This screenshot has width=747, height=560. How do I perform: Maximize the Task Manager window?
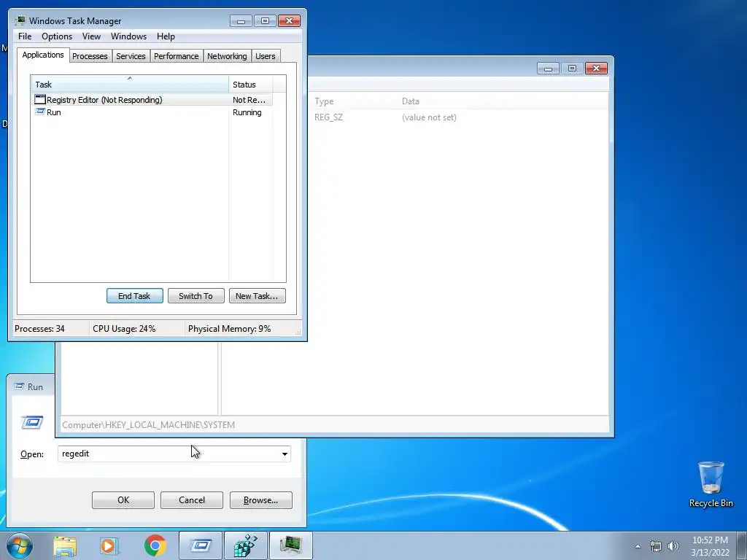[265, 21]
